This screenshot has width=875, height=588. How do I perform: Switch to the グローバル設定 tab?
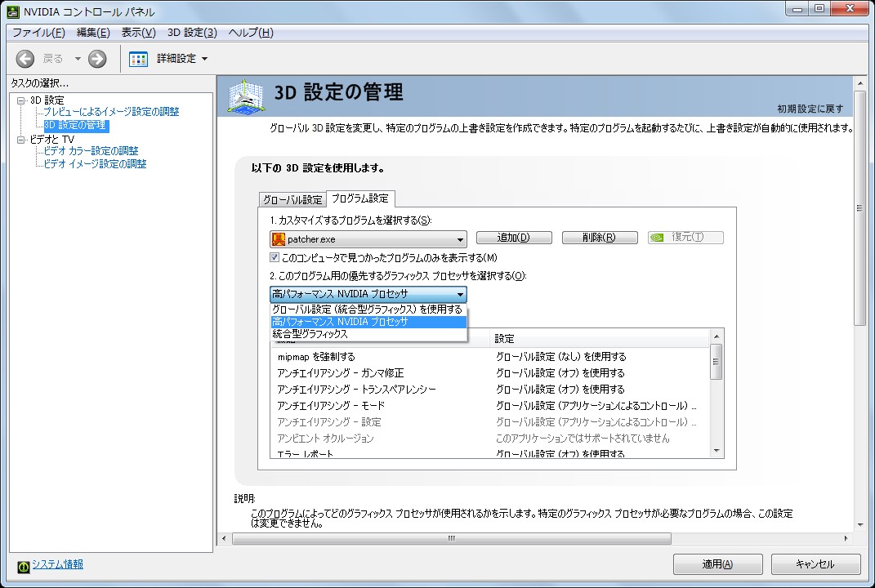tap(292, 200)
